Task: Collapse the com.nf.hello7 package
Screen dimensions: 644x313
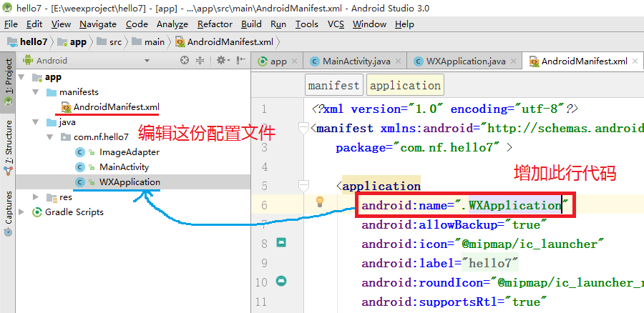Action: point(49,137)
